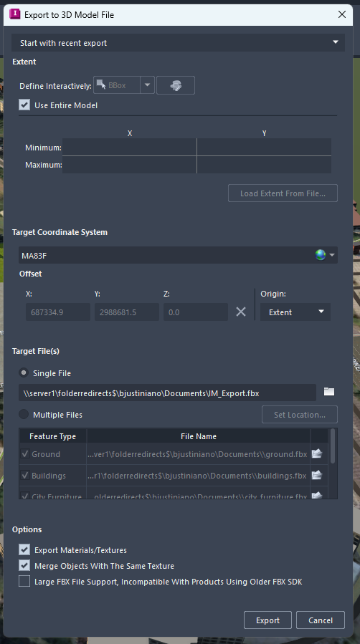360x644 pixels.
Task: Browse for ground.fbx file location
Action: click(x=317, y=453)
